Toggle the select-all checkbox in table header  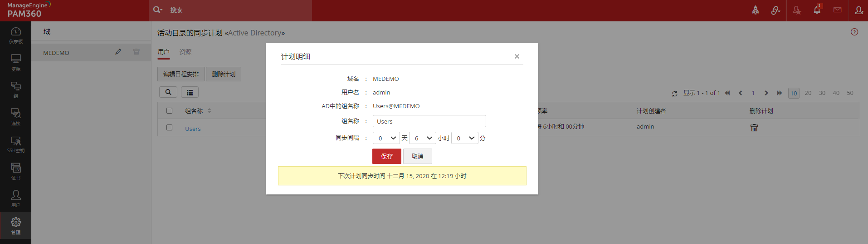click(170, 110)
